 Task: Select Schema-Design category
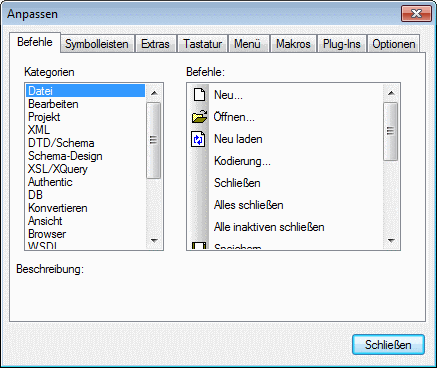tap(85, 156)
